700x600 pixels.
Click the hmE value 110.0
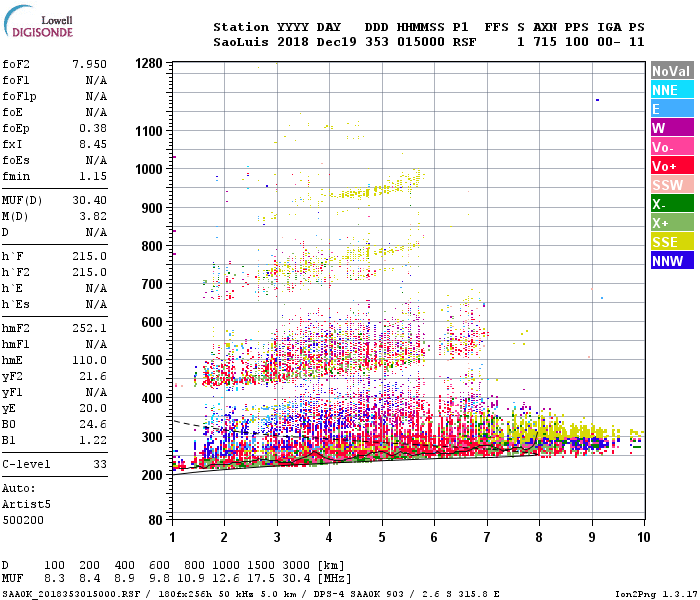coord(89,361)
